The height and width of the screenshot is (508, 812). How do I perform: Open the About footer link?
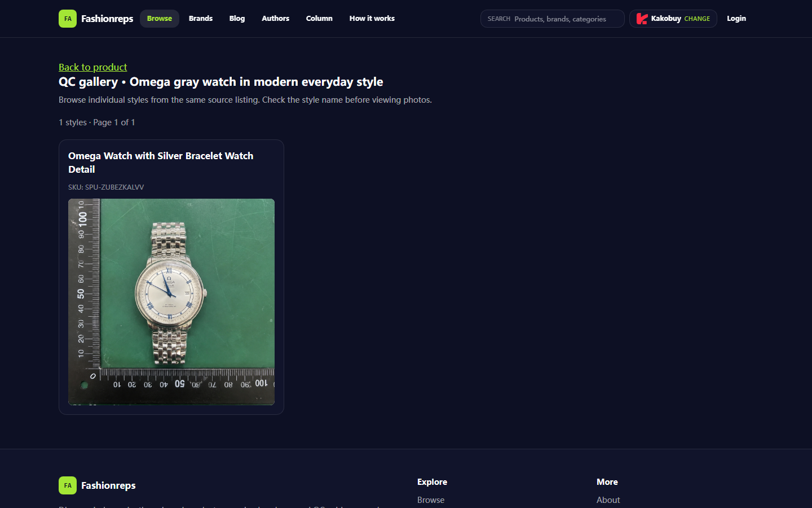click(608, 500)
